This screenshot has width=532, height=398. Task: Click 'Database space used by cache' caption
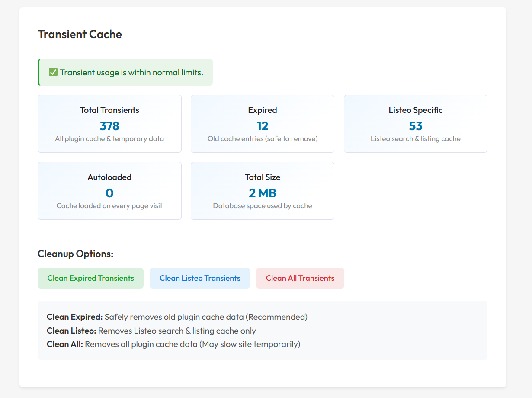pyautogui.click(x=263, y=205)
